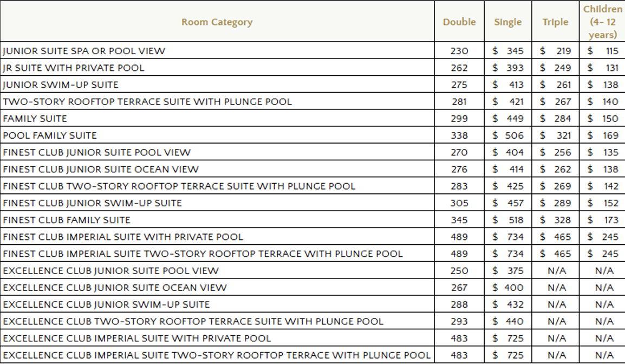625x364 pixels.
Task: Click single price $400 for Excellence Ocean View
Action: pos(508,288)
